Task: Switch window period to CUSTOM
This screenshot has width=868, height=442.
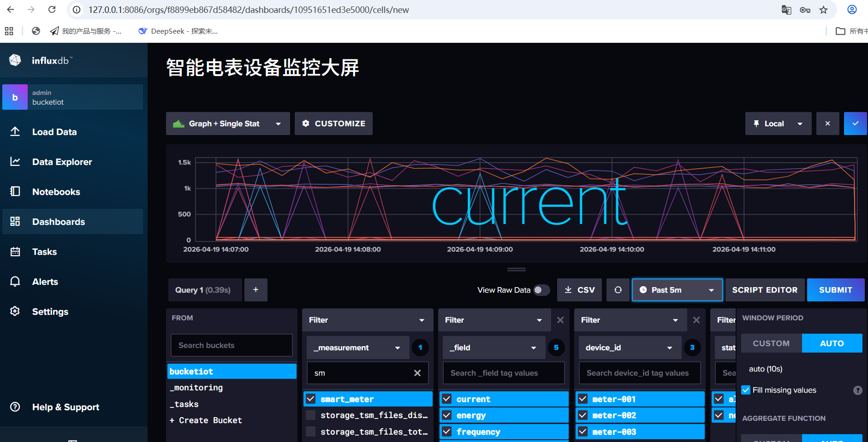Action: (x=772, y=343)
